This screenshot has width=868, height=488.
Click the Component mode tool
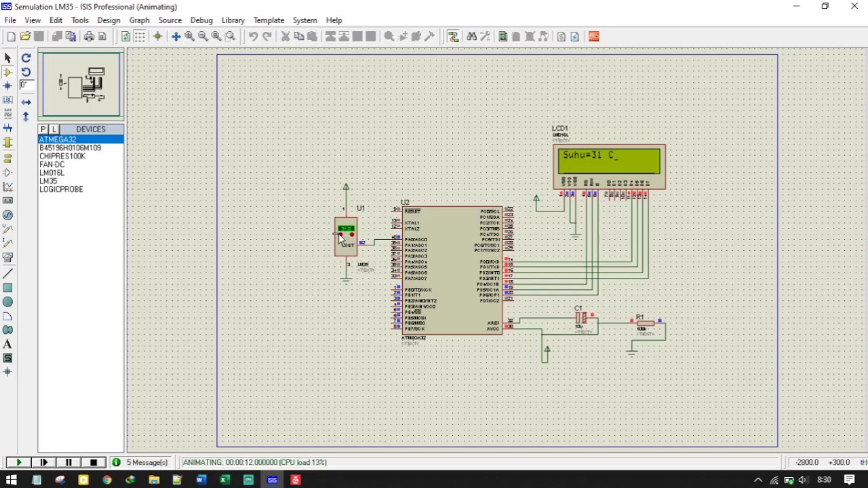pyautogui.click(x=8, y=72)
